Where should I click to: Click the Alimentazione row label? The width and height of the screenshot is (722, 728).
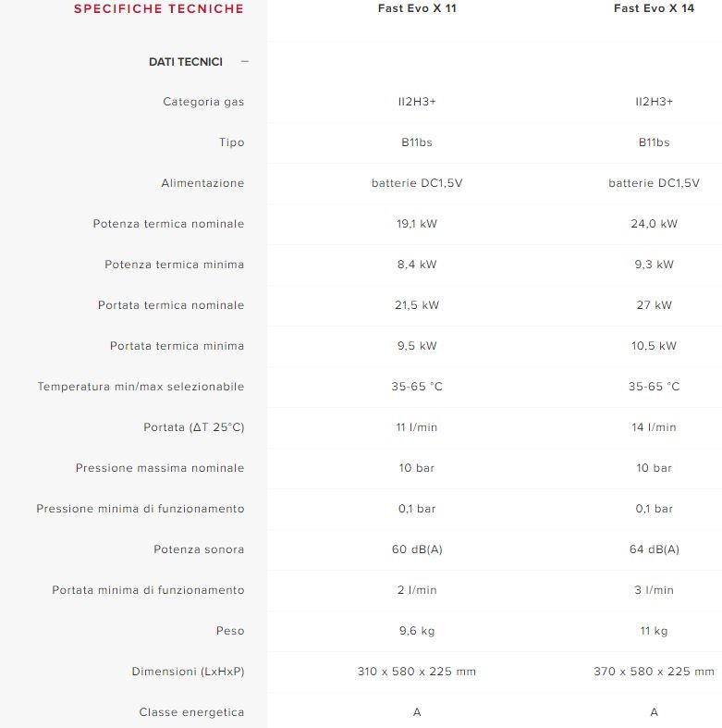tap(202, 183)
